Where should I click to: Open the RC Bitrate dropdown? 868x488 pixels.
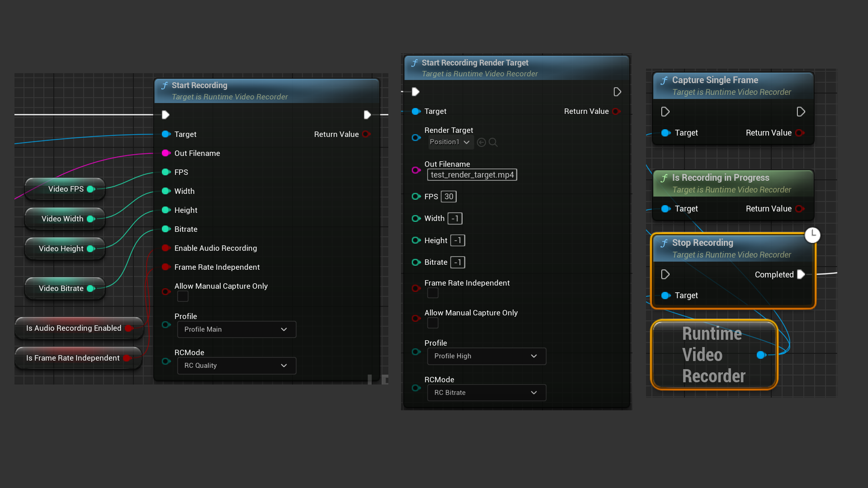[x=486, y=393]
